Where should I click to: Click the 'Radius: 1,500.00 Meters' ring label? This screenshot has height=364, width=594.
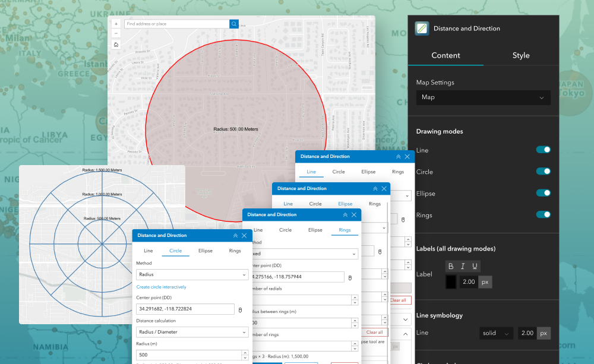102,170
